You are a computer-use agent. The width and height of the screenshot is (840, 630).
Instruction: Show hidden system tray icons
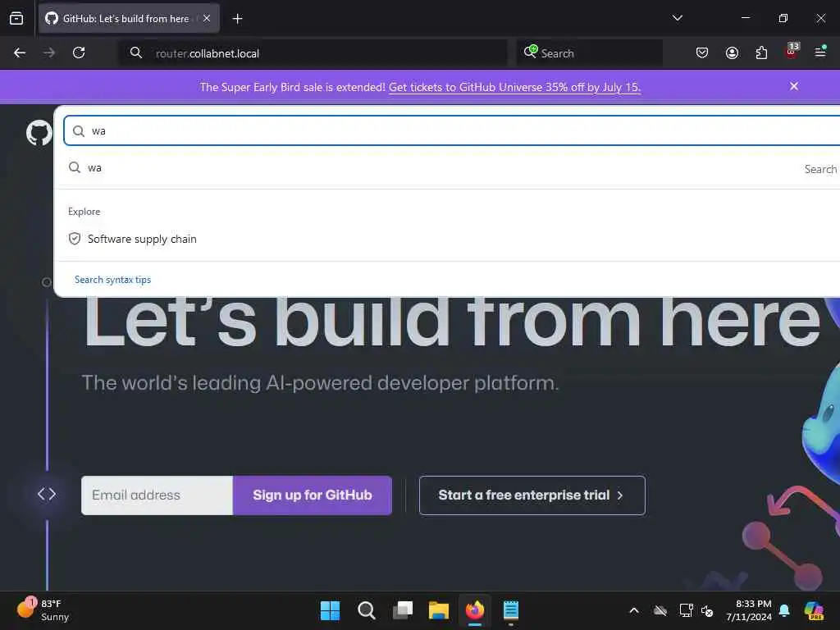(x=634, y=610)
